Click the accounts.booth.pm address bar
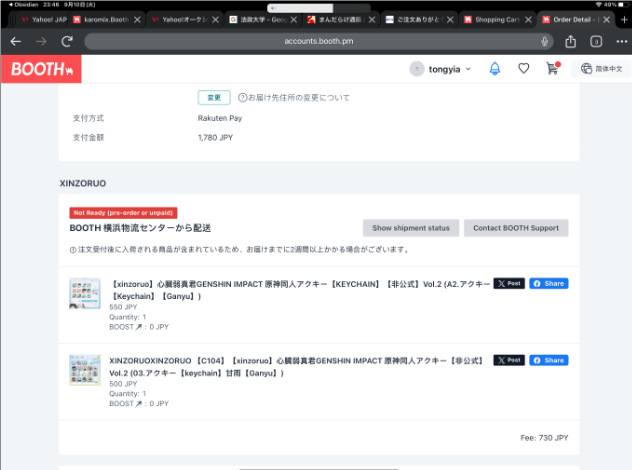This screenshot has height=470, width=632. (x=318, y=41)
